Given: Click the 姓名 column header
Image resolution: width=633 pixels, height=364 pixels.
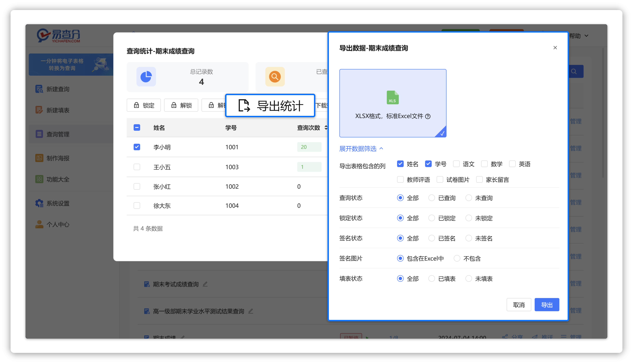Looking at the screenshot, I should coord(159,128).
